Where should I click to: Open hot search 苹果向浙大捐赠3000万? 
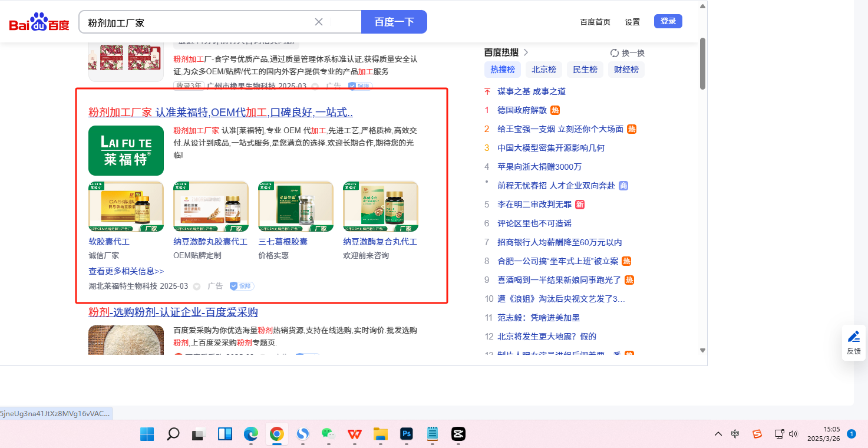pyautogui.click(x=539, y=167)
